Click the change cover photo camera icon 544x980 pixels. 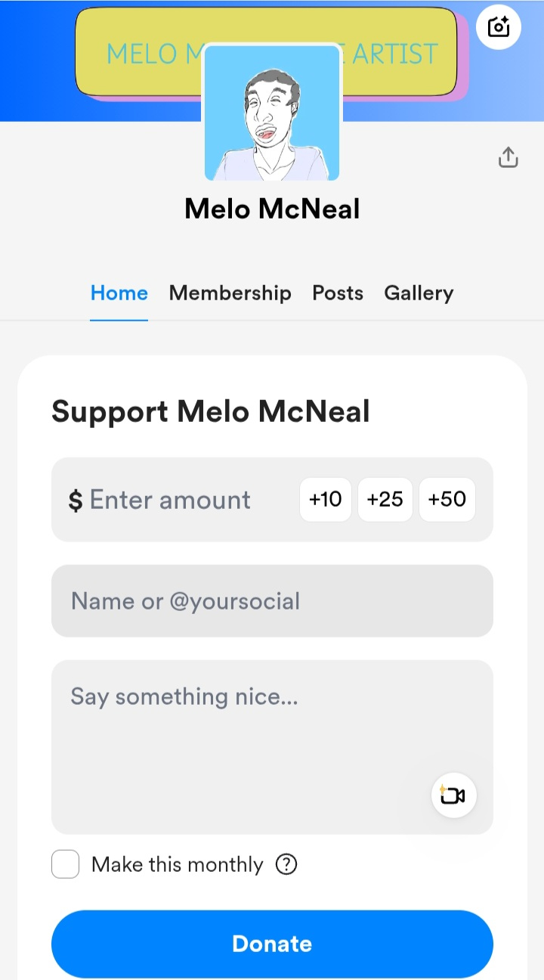tap(499, 27)
